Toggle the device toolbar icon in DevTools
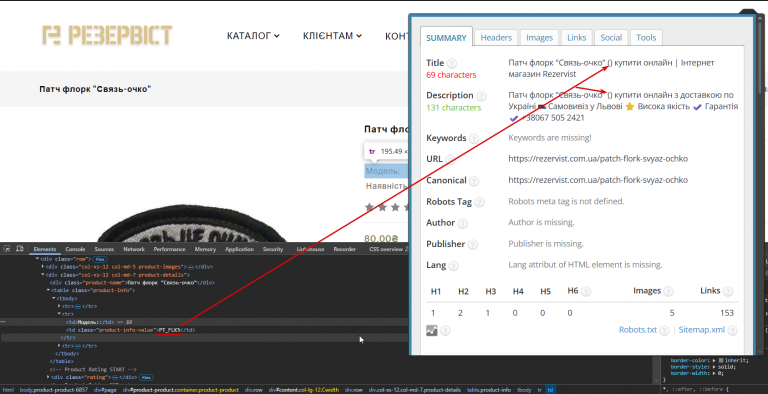Screen dimensions: 768x394 coord(20,249)
